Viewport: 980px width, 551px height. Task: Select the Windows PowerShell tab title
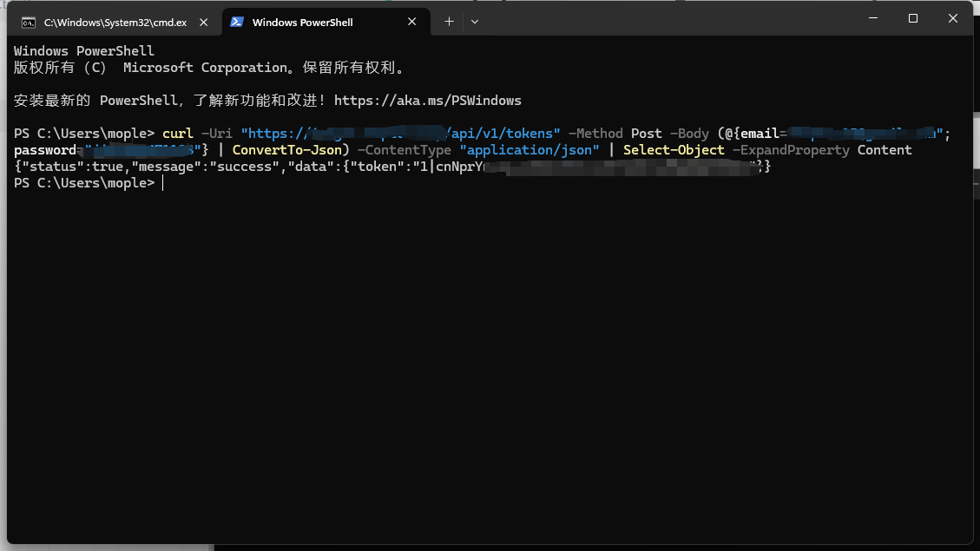302,22
